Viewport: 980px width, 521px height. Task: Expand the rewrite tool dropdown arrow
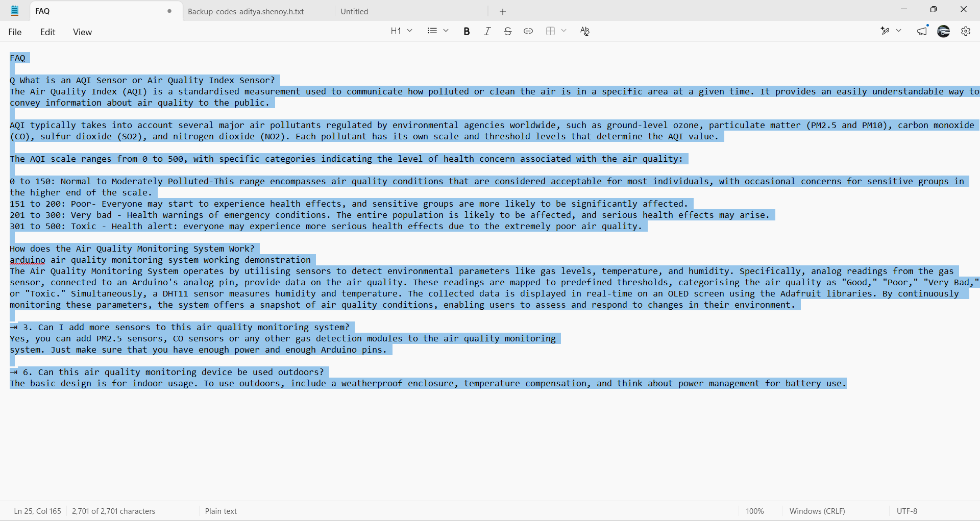pos(899,31)
